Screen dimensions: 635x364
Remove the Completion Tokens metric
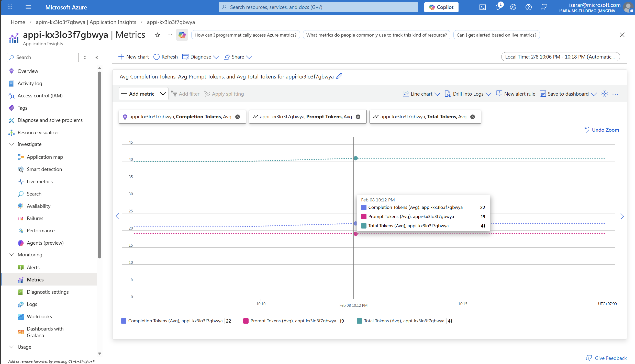click(x=238, y=117)
